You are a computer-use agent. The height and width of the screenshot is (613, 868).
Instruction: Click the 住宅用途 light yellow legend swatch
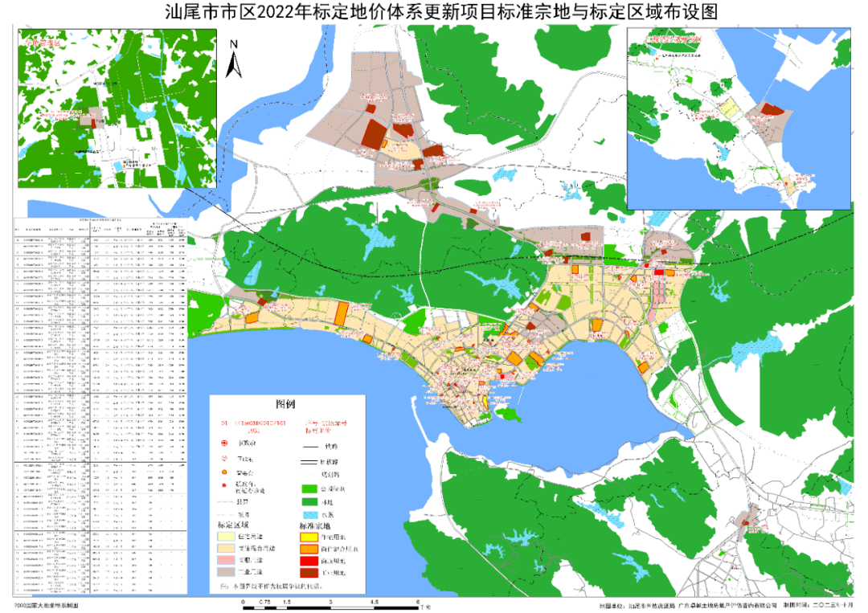[225, 536]
